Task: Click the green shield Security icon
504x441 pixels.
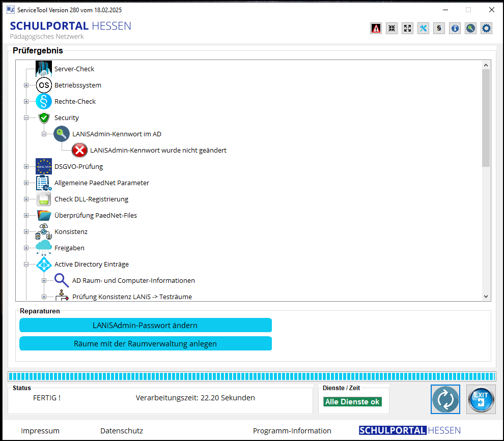Action: point(44,118)
